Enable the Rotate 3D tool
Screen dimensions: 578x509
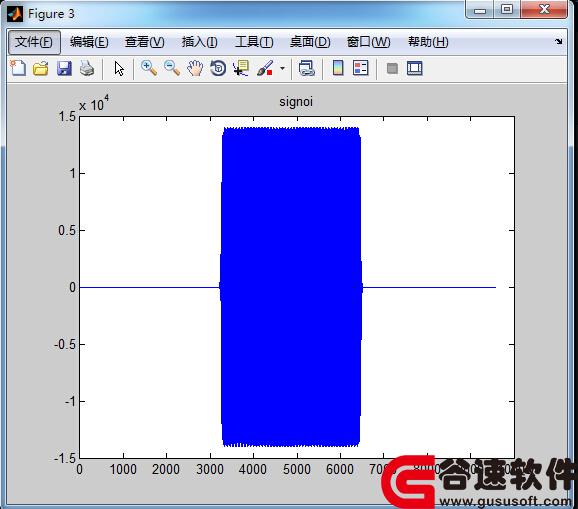218,69
